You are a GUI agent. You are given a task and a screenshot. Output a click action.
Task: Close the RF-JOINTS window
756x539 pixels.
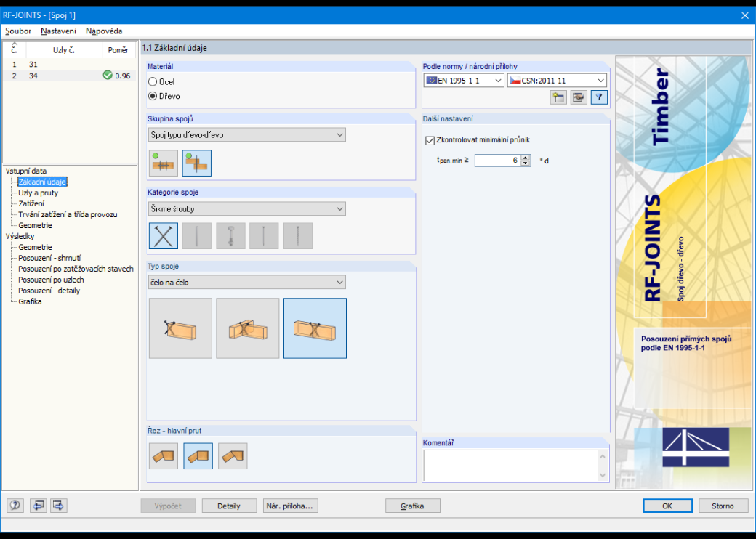(x=745, y=15)
